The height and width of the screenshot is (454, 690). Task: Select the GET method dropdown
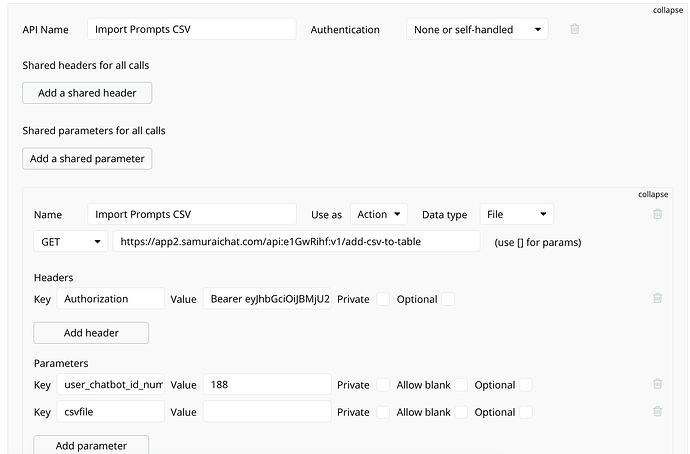(x=70, y=242)
